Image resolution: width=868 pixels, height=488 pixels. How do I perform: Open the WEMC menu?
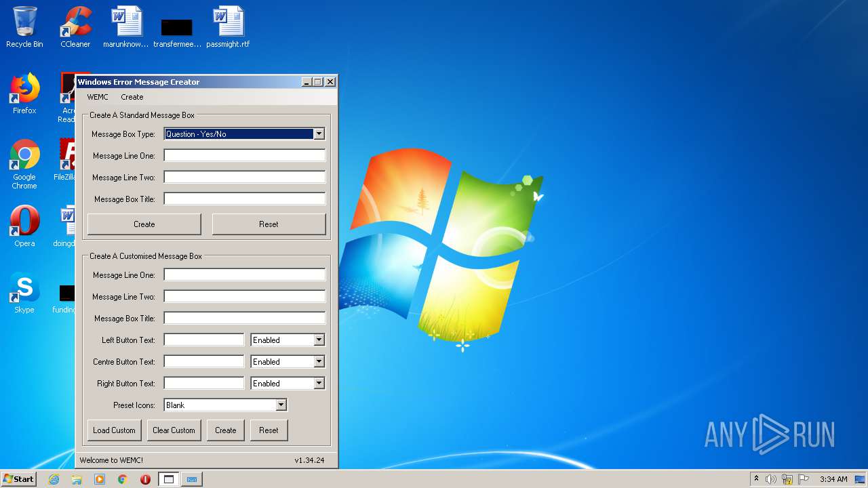coord(98,97)
